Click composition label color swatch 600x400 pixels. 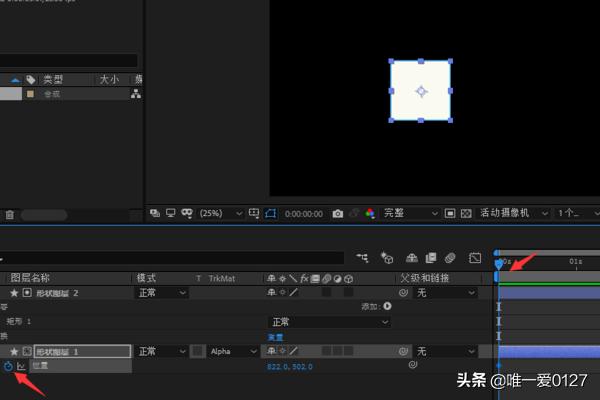tap(30, 94)
